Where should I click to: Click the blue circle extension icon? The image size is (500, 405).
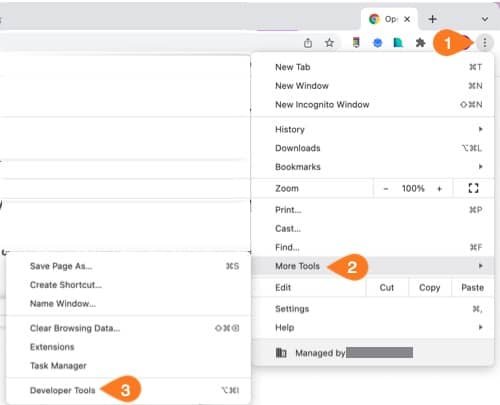pos(377,43)
